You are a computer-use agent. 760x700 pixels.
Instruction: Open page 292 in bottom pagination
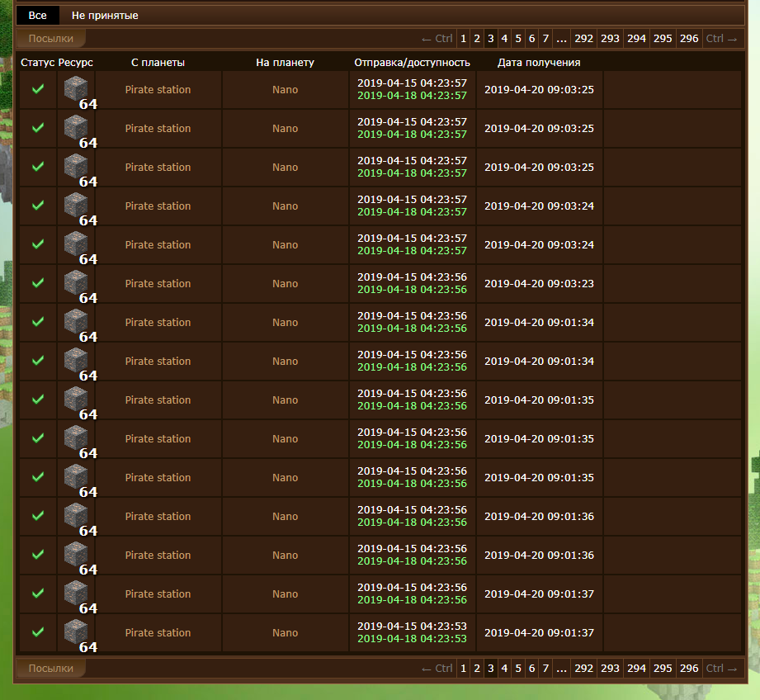(583, 669)
